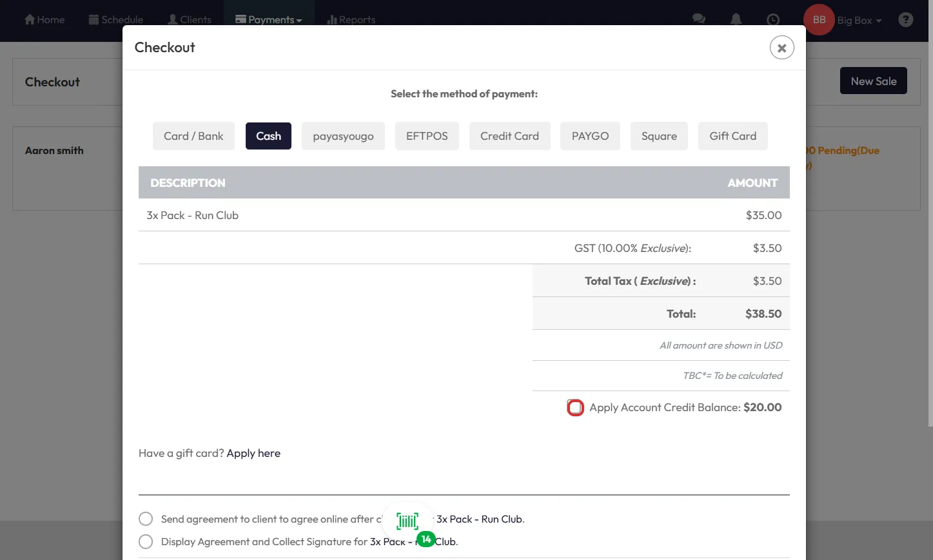Click the clock history icon
The width and height of the screenshot is (933, 560).
(x=772, y=19)
